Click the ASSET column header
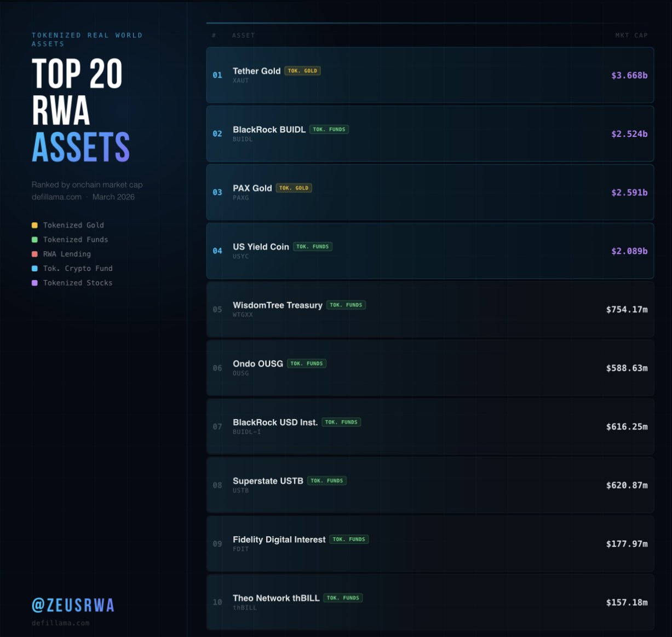Screen dimensions: 672x637 tap(243, 36)
